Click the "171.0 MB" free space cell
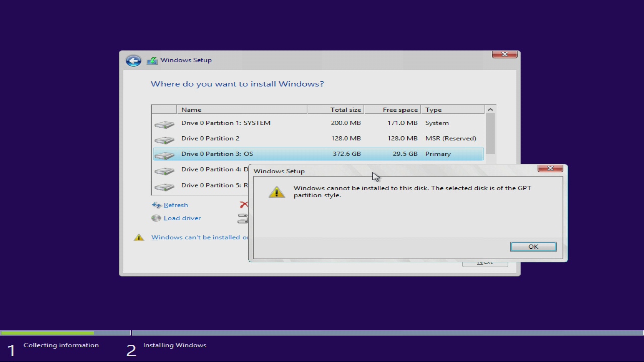 coord(403,123)
